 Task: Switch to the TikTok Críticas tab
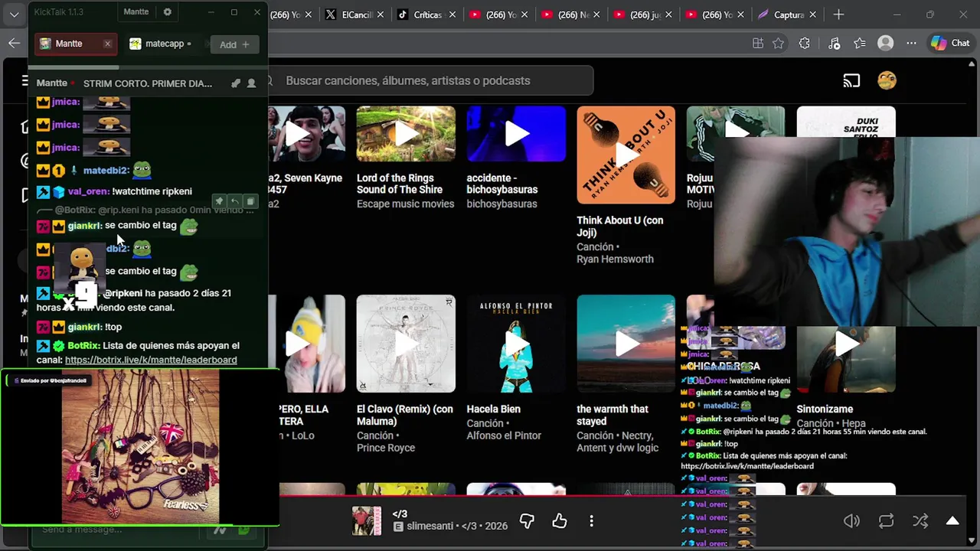425,15
